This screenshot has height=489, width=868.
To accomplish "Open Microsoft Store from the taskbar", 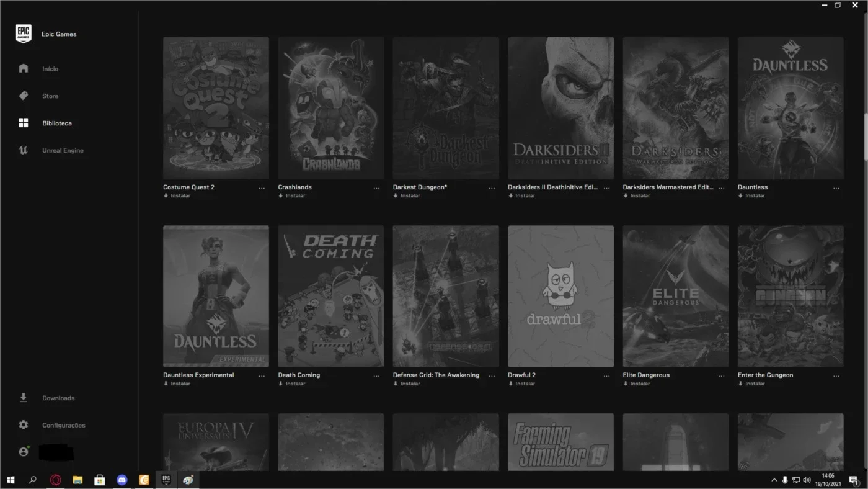I will [x=99, y=480].
